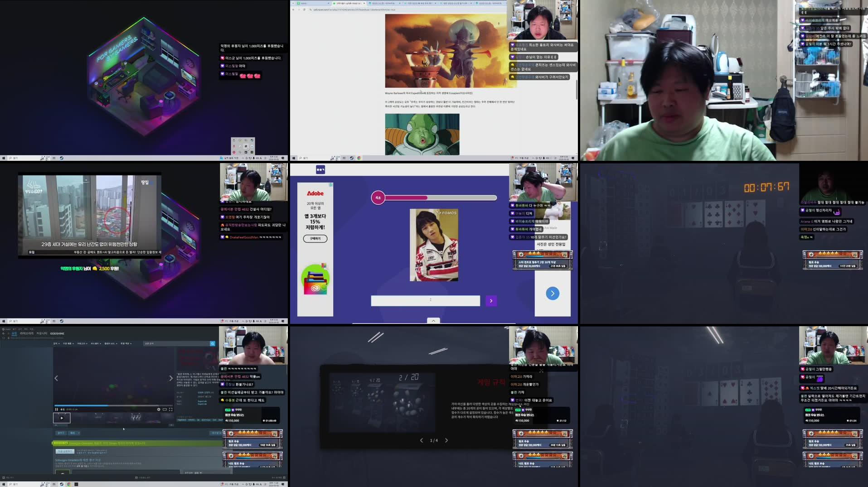This screenshot has width=868, height=487.
Task: Toggle theater mode on the Steam video
Action: coord(164,410)
